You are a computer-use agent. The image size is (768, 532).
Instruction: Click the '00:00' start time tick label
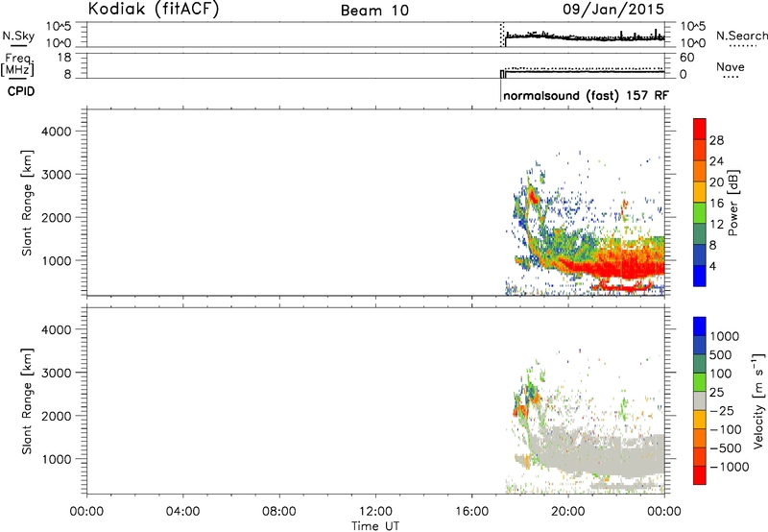tap(86, 512)
